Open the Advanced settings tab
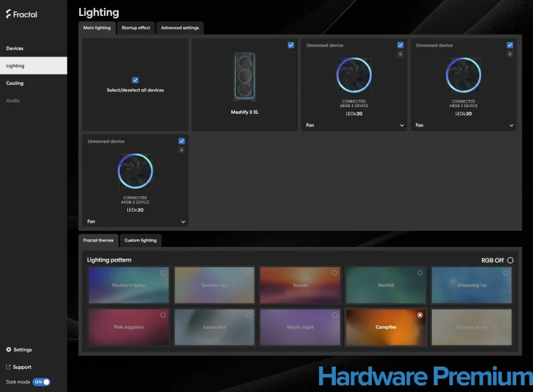The width and height of the screenshot is (533, 392). [180, 28]
